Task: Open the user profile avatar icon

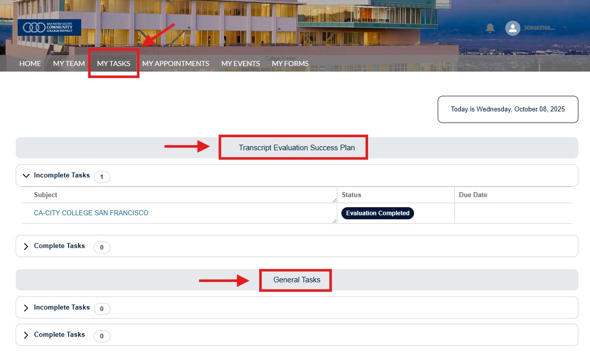Action: pos(512,28)
